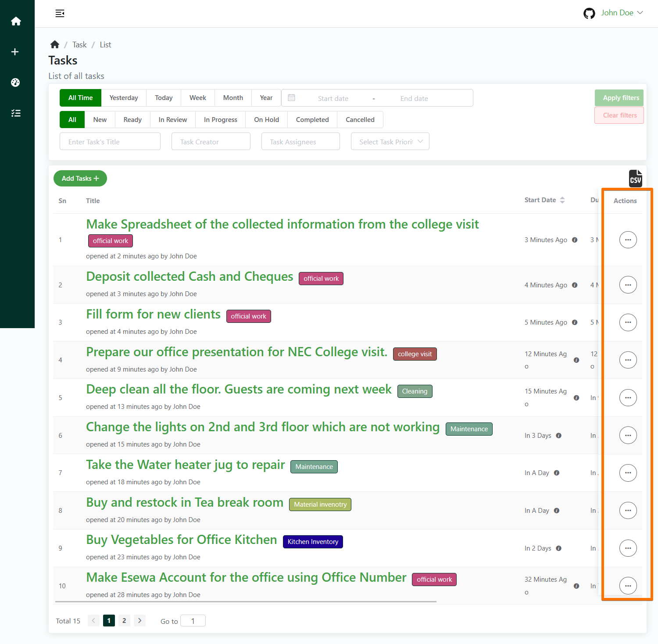The image size is (658, 644).
Task: Click the Go to page input
Action: (193, 621)
